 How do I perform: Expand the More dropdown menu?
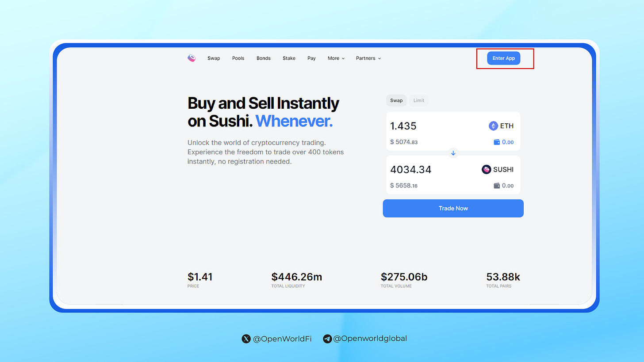[x=336, y=58]
